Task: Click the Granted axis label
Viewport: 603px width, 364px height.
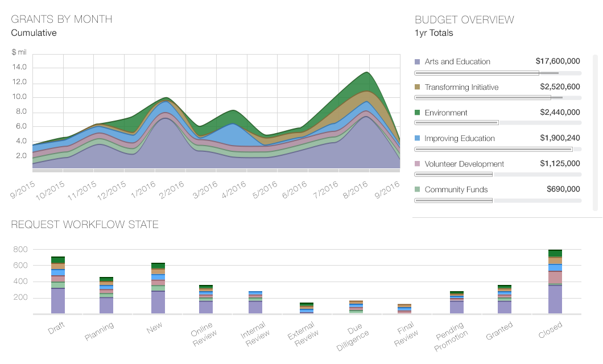Action: click(x=499, y=330)
